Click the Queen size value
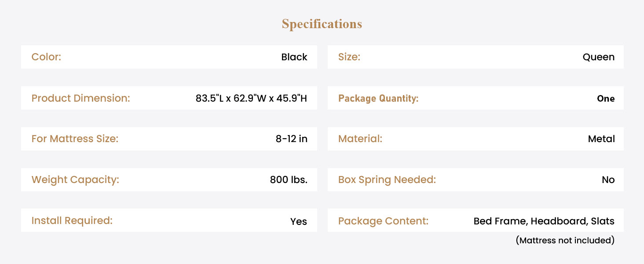Screen dimensions: 644x264 [x=598, y=57]
